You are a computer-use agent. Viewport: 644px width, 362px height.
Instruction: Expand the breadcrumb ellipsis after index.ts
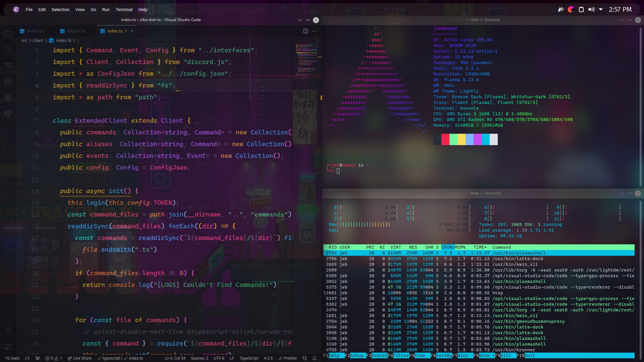(78, 40)
